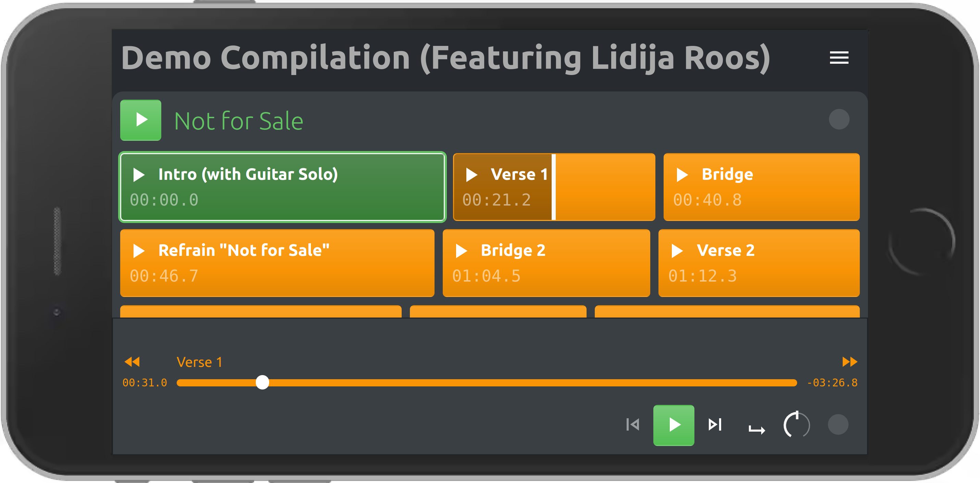This screenshot has width=980, height=483.
Task: Click the elapsed time 00:31.0 readout
Action: (145, 383)
